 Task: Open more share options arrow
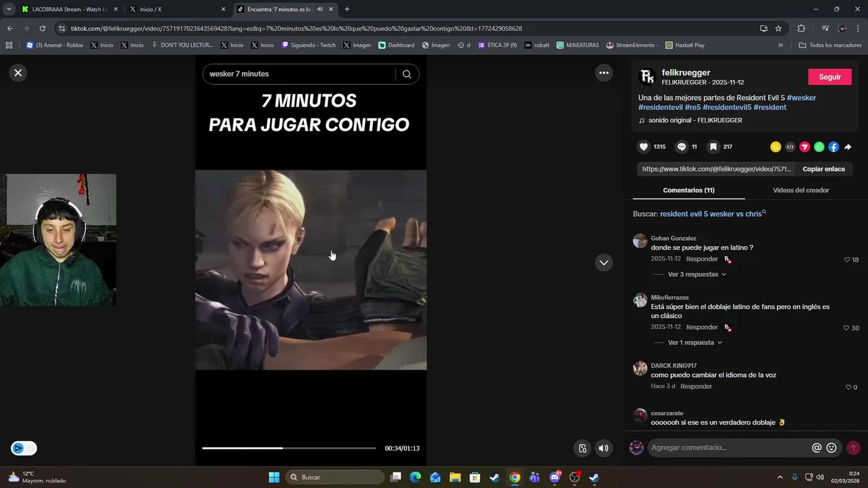(848, 147)
